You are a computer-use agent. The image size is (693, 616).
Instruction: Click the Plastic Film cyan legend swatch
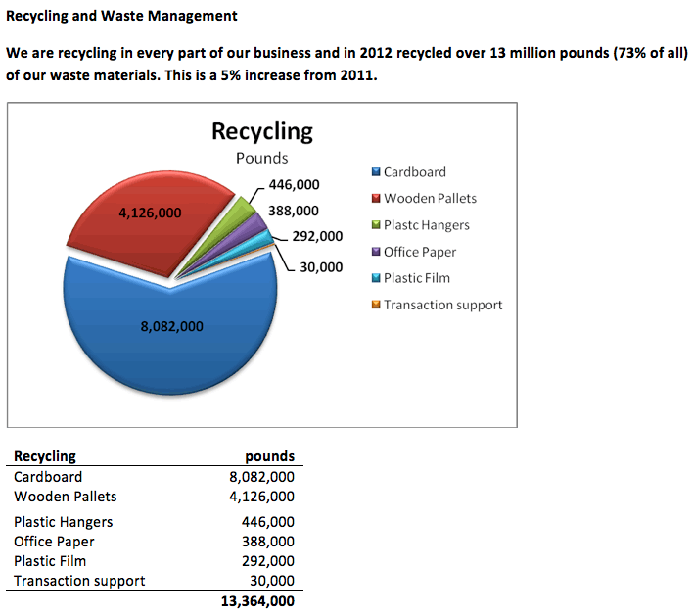pyautogui.click(x=376, y=278)
